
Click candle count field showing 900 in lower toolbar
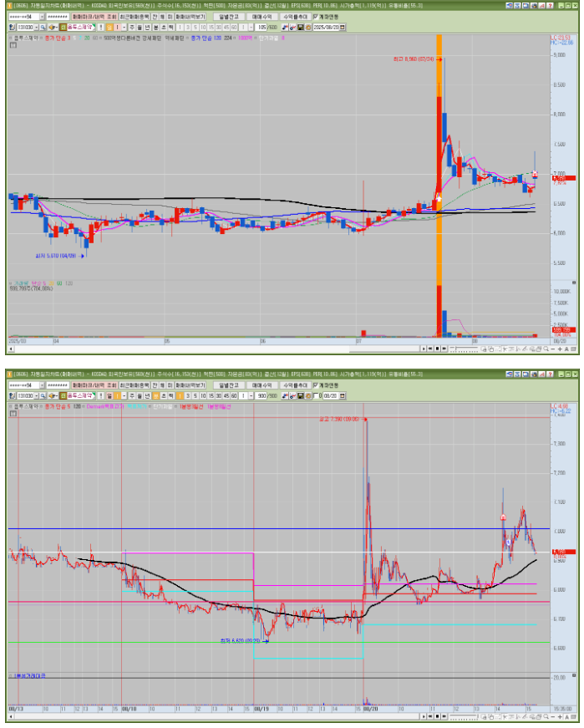tap(262, 396)
